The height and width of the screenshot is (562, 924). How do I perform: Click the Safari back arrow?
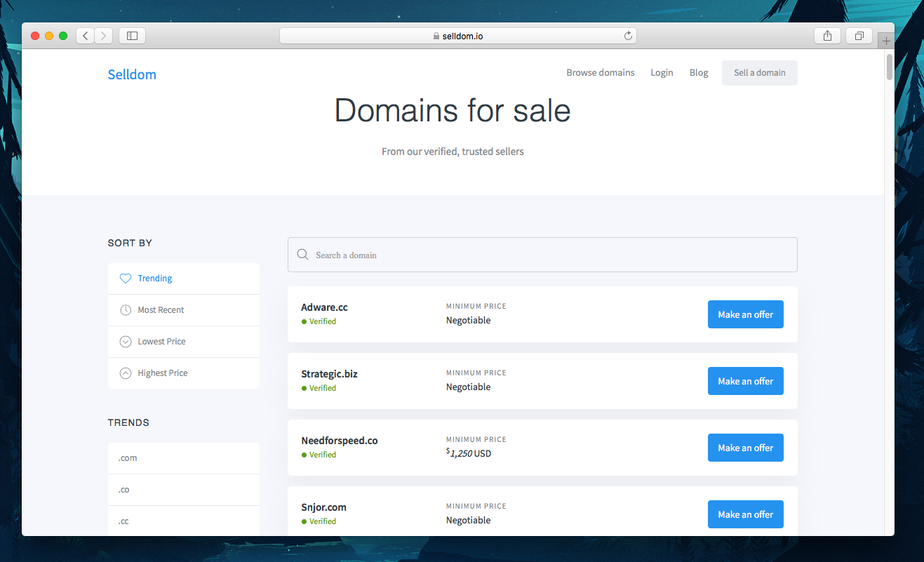tap(86, 36)
